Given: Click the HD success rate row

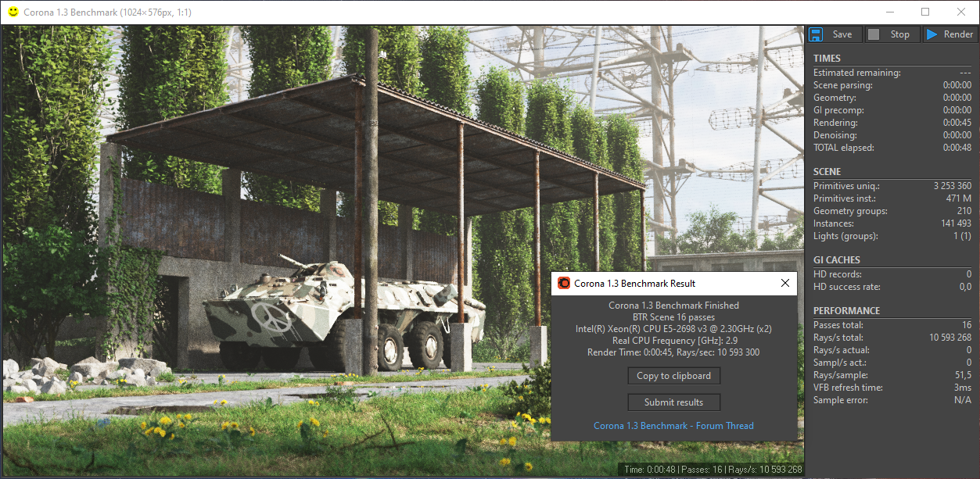Looking at the screenshot, I should tap(892, 287).
